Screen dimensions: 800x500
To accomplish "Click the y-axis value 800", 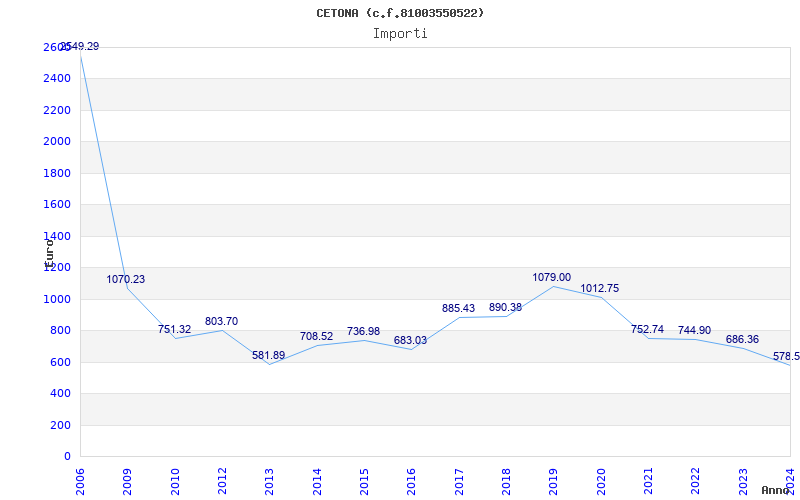I will pos(60,331).
